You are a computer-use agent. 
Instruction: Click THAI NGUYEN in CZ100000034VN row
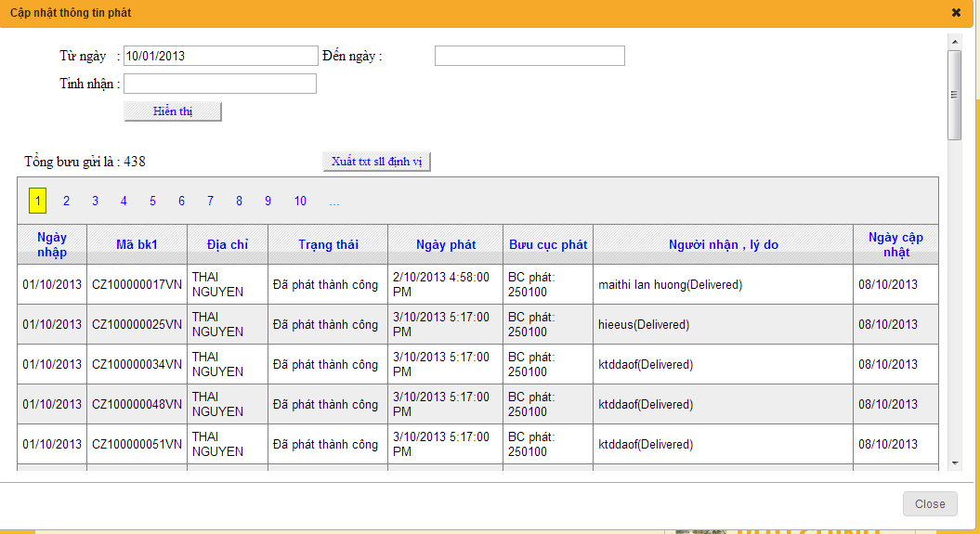click(217, 364)
